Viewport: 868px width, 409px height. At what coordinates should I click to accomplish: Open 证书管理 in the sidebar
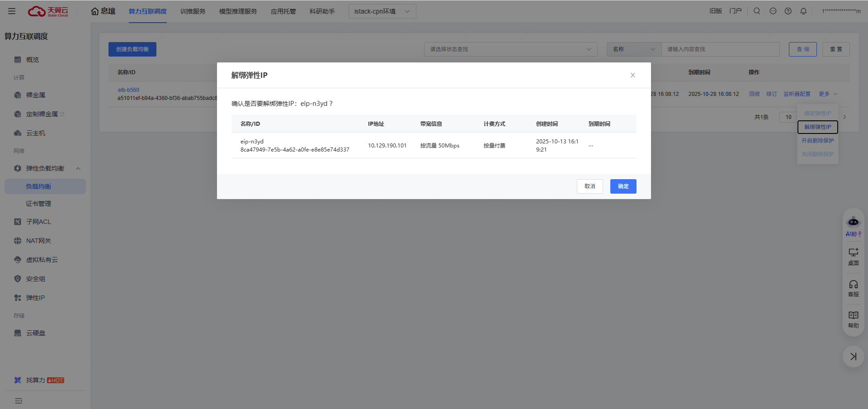(x=38, y=204)
